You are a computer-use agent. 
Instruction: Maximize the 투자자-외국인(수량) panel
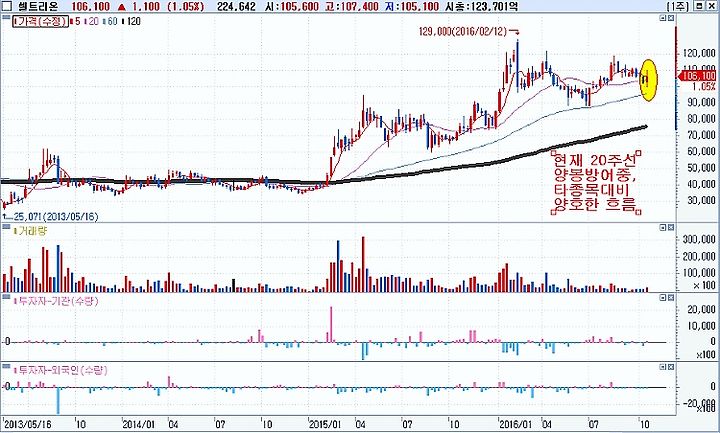click(x=663, y=367)
